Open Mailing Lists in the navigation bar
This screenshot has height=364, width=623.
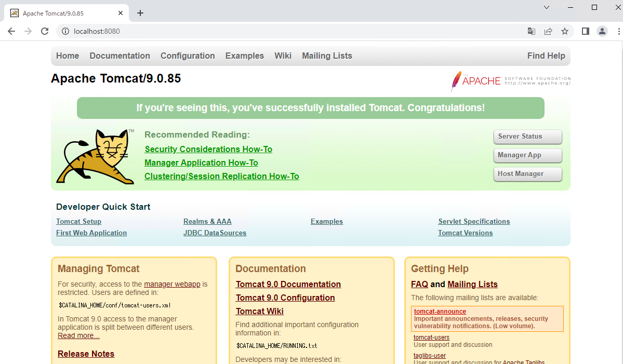327,56
